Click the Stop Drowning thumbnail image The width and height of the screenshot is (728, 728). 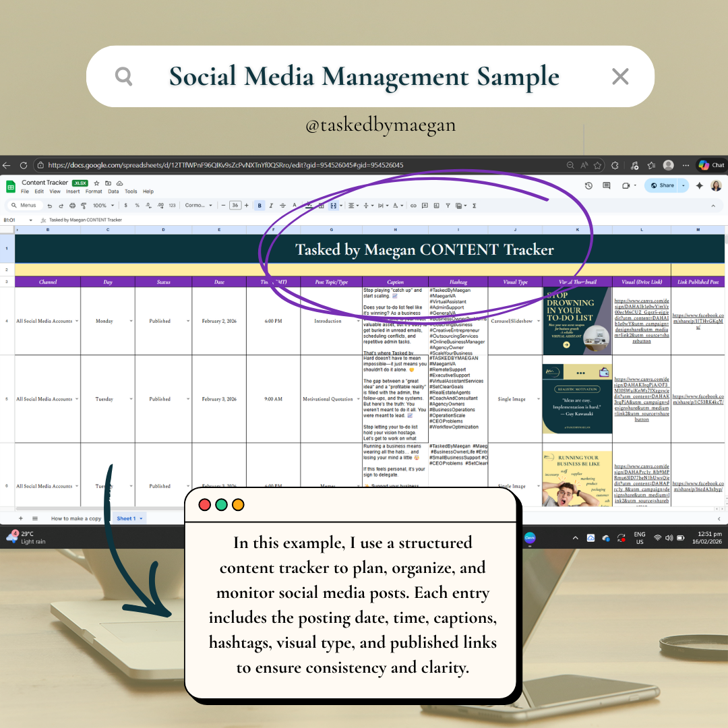(x=577, y=321)
